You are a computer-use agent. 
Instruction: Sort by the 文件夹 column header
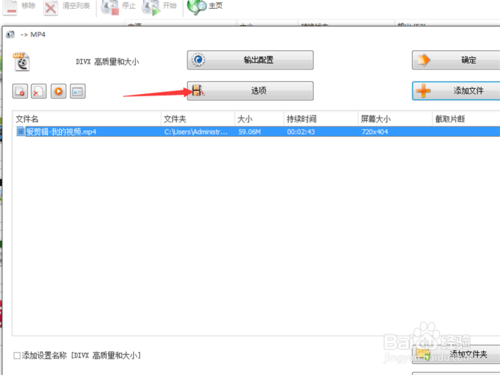pyautogui.click(x=198, y=119)
